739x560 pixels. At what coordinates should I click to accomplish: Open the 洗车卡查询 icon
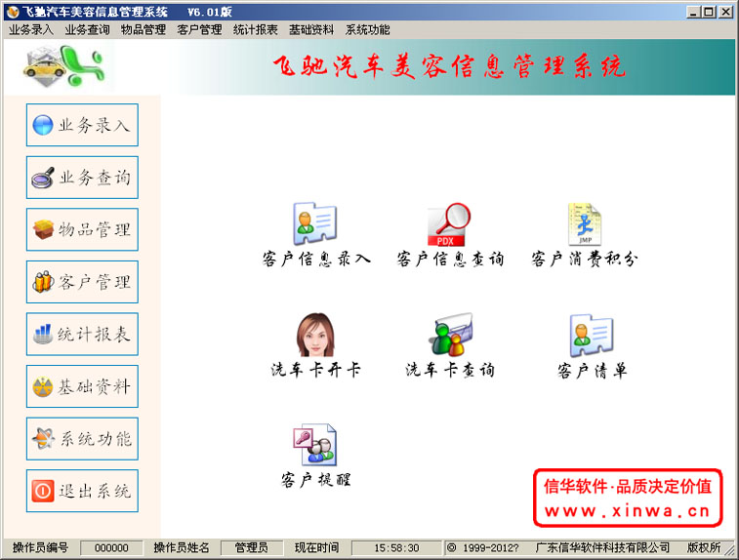(450, 335)
